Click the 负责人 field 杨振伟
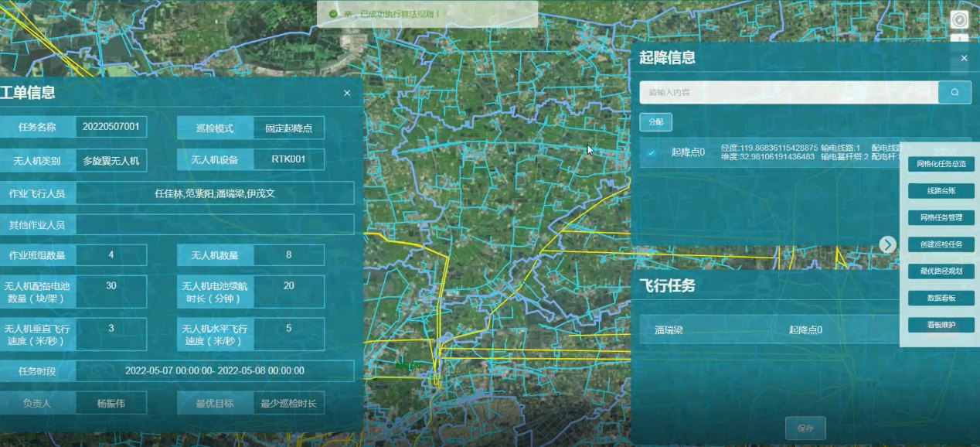 tap(111, 403)
